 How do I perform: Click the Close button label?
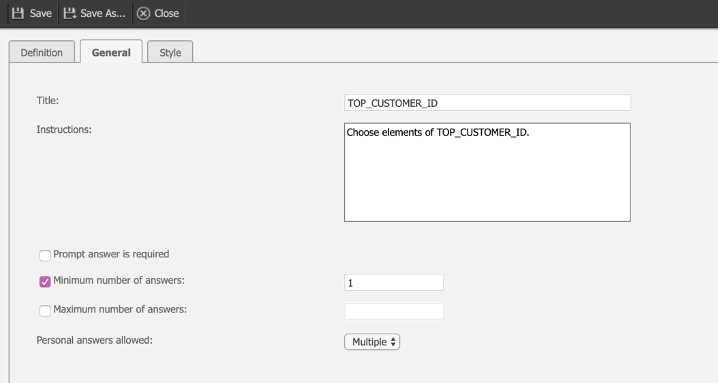point(167,13)
